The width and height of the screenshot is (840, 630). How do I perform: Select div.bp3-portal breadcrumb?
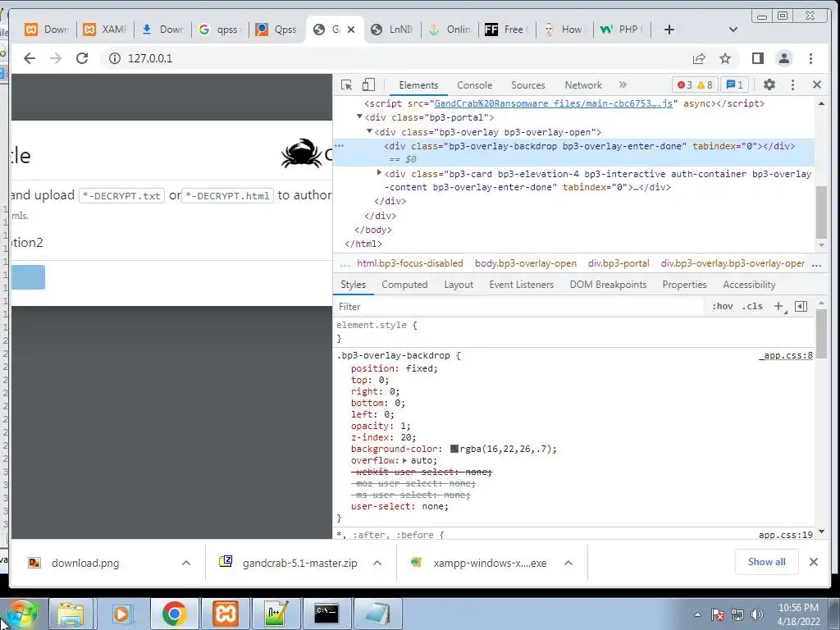(619, 263)
